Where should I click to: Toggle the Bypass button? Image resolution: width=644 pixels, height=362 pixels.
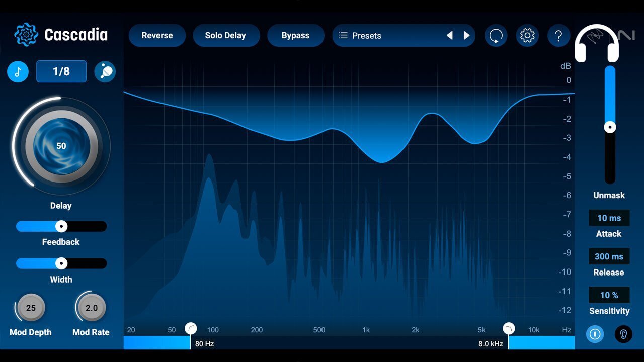pos(295,35)
